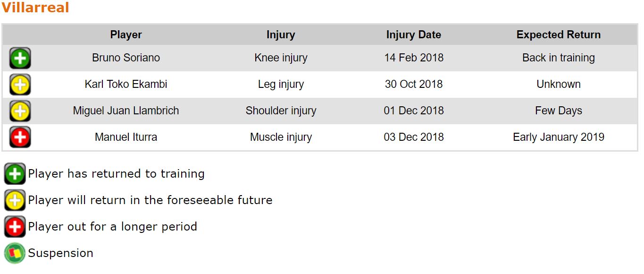Click green status icon beside Bruno Soriano
644x274 pixels.
pos(20,59)
